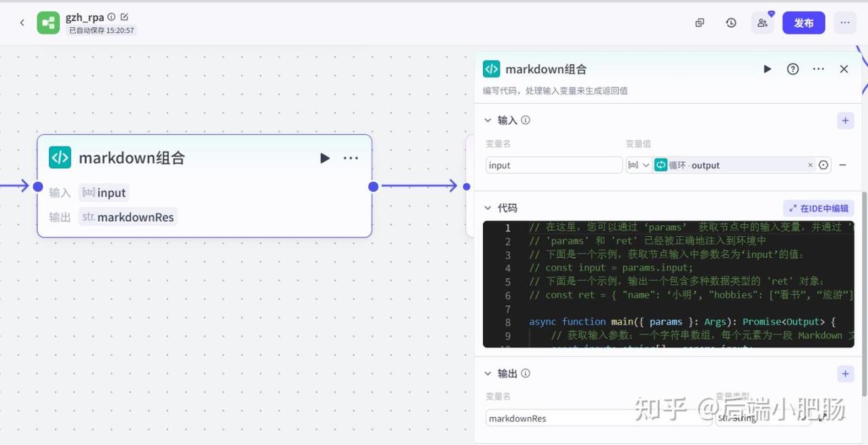Image resolution: width=868 pixels, height=445 pixels.
Task: Close the markdown组合 side panel
Action: coord(844,69)
